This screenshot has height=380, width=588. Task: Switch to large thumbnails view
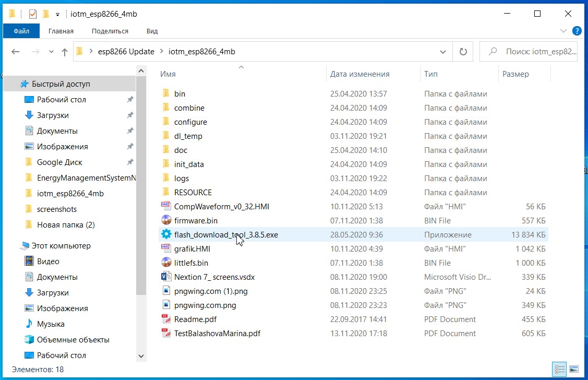click(574, 369)
